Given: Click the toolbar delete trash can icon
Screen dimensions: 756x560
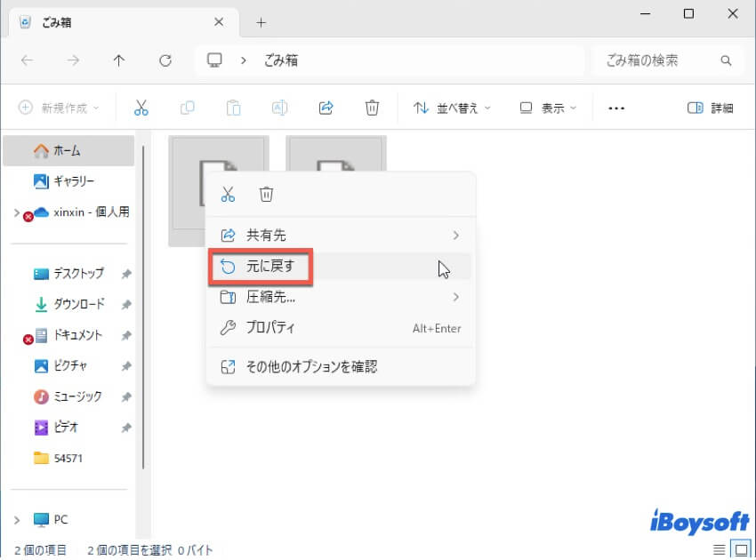Looking at the screenshot, I should click(x=372, y=108).
